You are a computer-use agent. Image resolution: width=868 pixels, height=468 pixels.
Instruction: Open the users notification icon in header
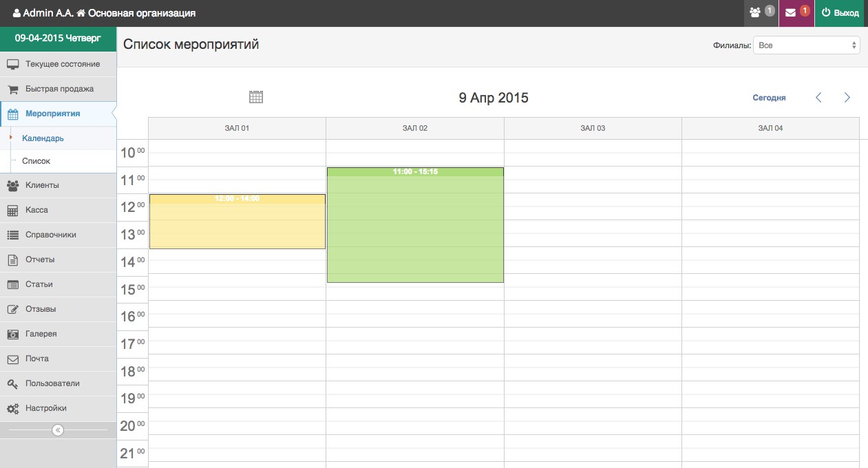[755, 12]
